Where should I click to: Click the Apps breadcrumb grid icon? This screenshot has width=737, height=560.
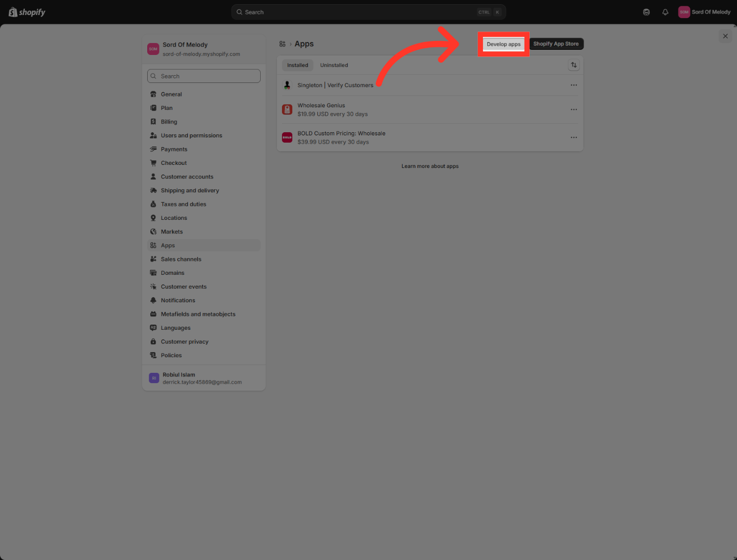282,44
